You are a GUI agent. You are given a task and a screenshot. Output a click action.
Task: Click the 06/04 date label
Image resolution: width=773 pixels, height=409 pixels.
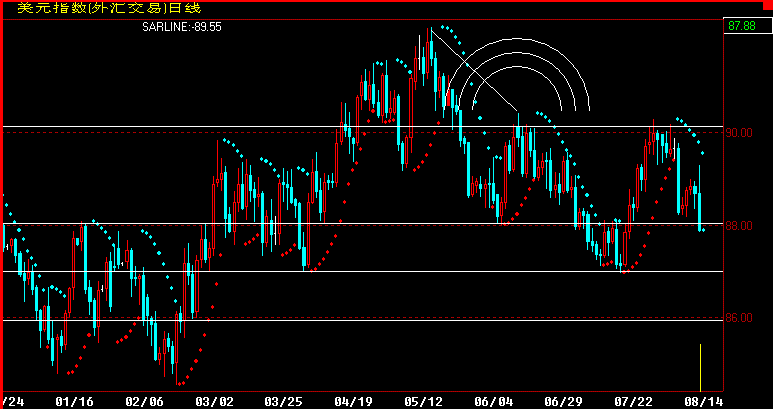(x=493, y=401)
